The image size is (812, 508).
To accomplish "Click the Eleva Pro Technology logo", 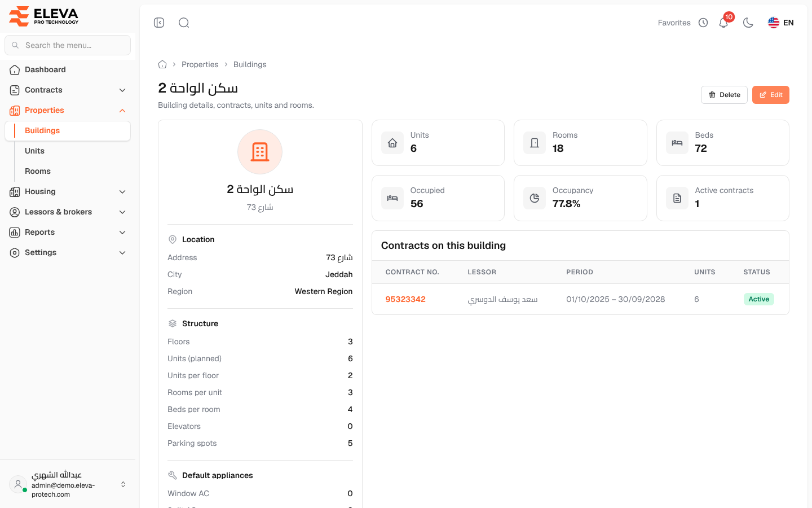I will [x=44, y=16].
